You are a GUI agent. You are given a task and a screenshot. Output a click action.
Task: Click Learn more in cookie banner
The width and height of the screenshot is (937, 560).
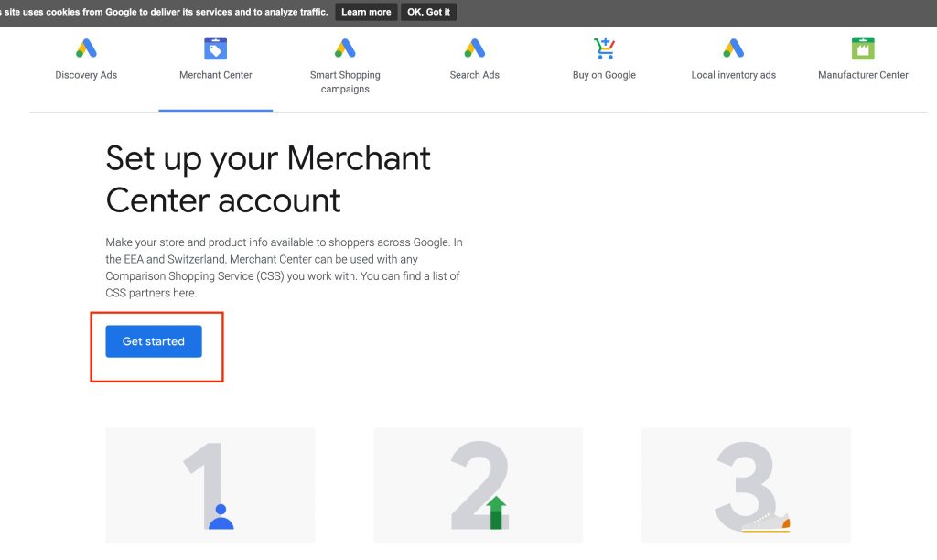(x=366, y=12)
